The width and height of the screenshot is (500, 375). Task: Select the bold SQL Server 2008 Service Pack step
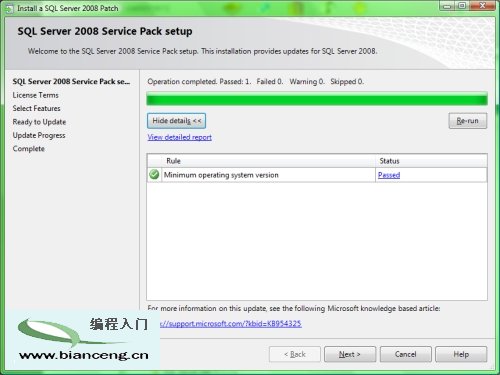[x=71, y=82]
